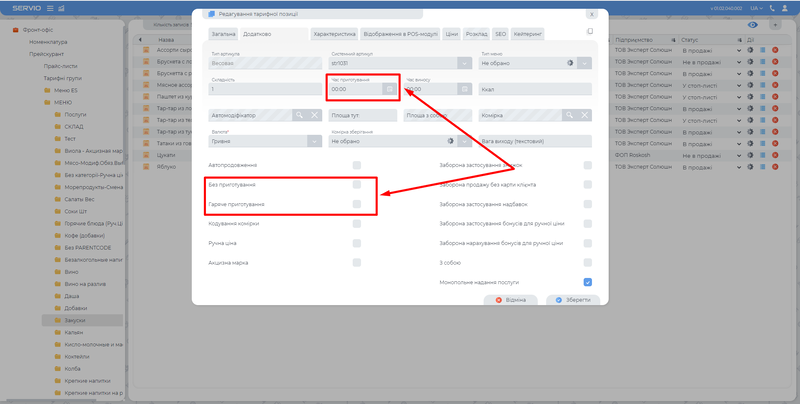Open the Час виносу time picker icon
Screen dimensions: 800x404
click(x=464, y=89)
